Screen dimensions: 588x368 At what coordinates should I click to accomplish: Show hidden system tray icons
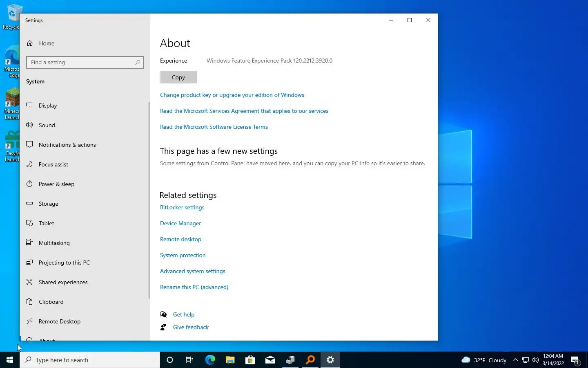[x=515, y=360]
